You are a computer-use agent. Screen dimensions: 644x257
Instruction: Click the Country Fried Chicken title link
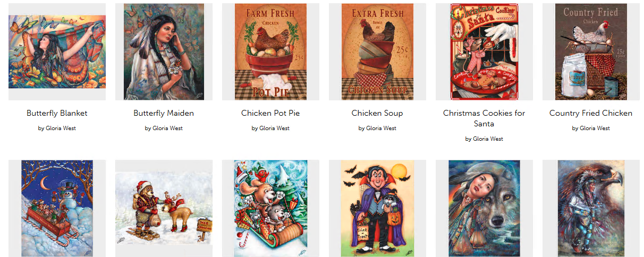[591, 113]
